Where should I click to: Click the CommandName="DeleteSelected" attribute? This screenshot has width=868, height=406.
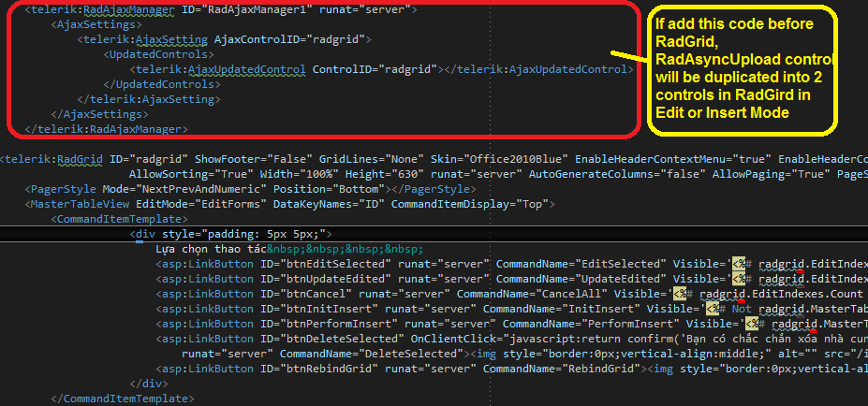click(372, 354)
